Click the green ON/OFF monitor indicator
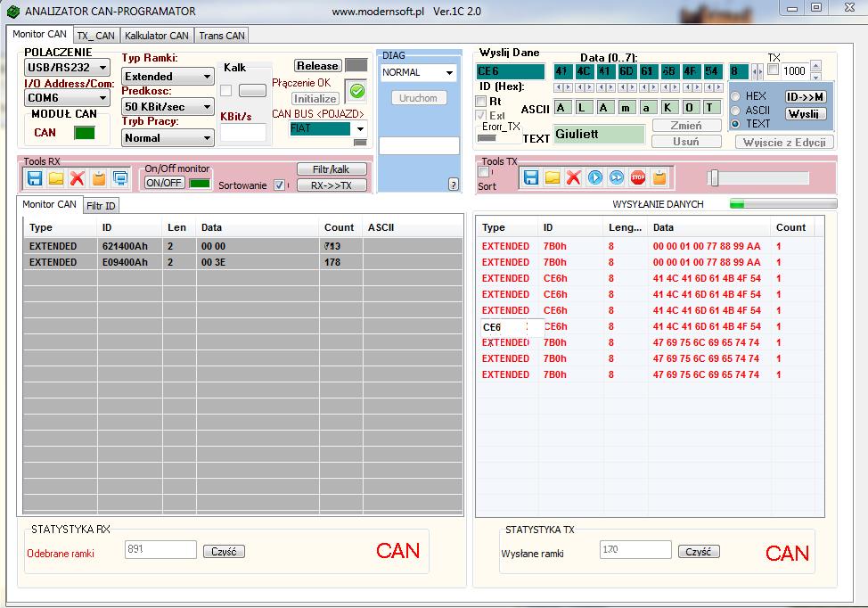Viewport: 868px width, 608px height. (200, 184)
